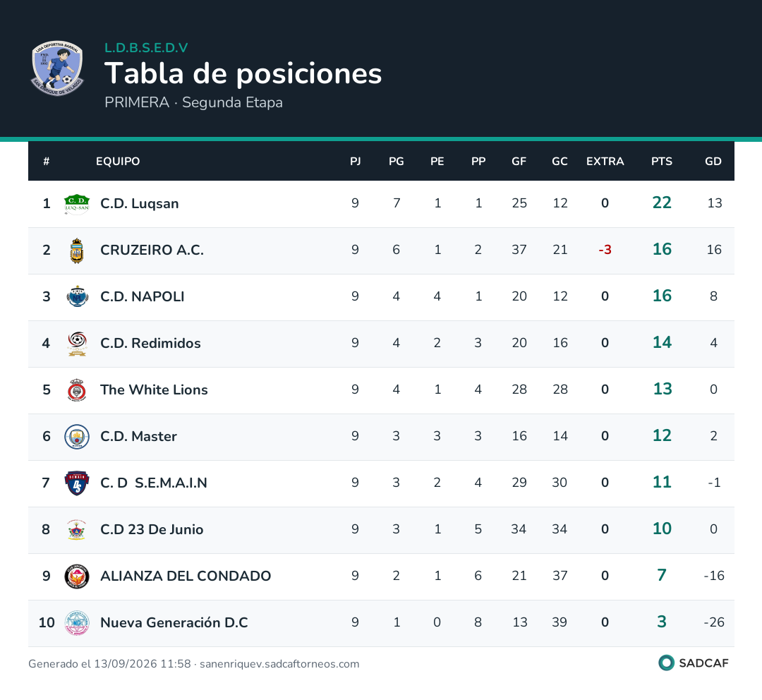The image size is (762, 700).
Task: Click CRUZEIRO A.C.'s red -3 extra value
Action: [x=605, y=250]
